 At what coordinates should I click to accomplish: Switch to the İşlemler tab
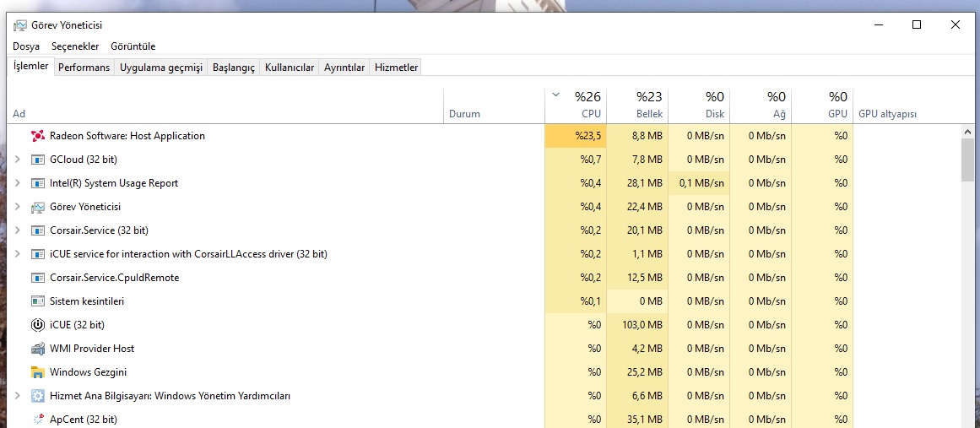(30, 66)
